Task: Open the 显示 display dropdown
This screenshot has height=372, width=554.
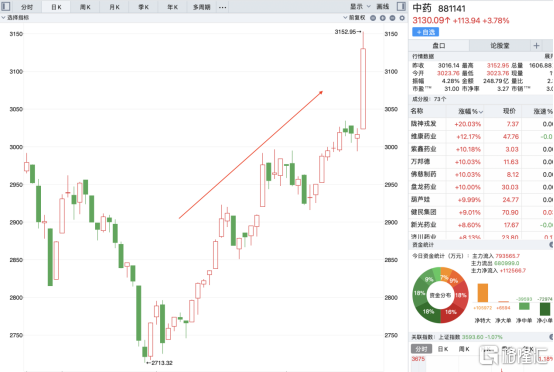Action: coord(360,6)
